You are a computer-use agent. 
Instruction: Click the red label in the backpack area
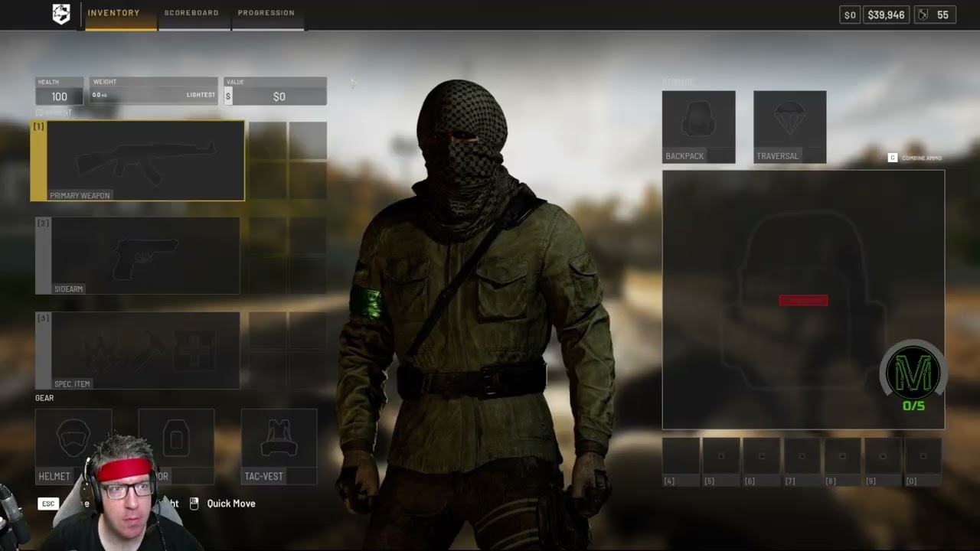point(803,301)
